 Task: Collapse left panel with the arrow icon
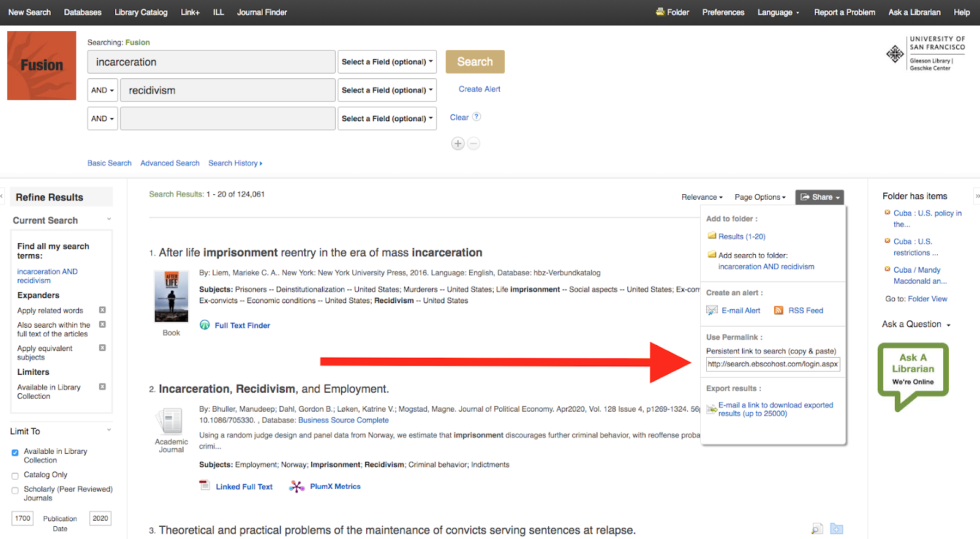(2, 196)
